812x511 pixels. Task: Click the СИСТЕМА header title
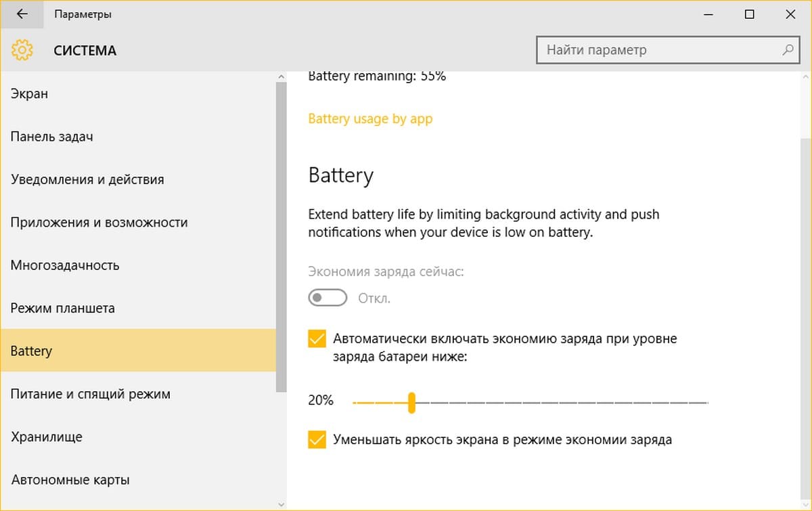point(85,51)
